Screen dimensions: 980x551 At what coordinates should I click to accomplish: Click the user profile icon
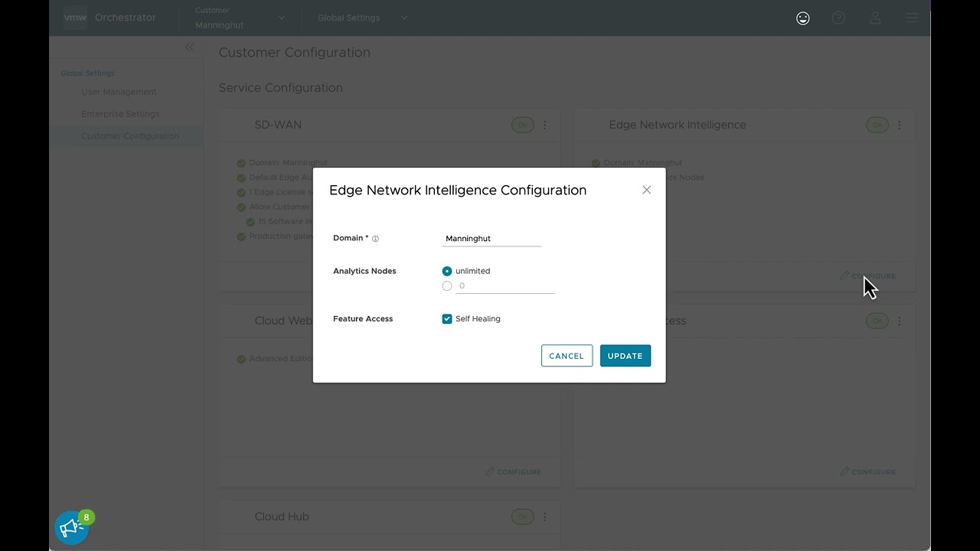pyautogui.click(x=875, y=18)
